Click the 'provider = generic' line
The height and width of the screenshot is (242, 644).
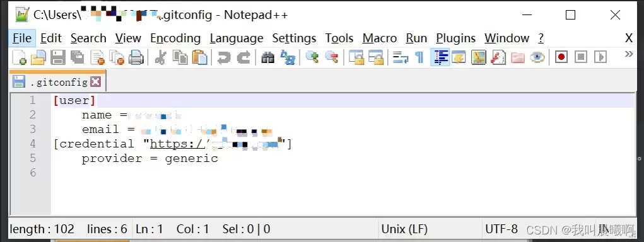coord(150,158)
